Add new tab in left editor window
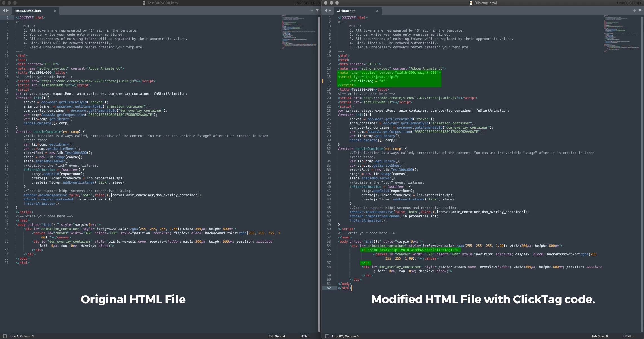This screenshot has height=339, width=644. coord(312,10)
